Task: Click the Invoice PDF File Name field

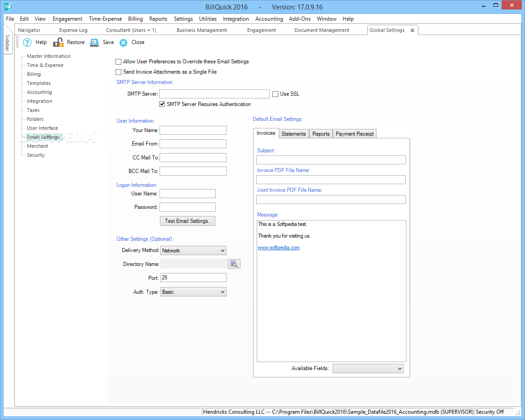Action: pos(331,180)
